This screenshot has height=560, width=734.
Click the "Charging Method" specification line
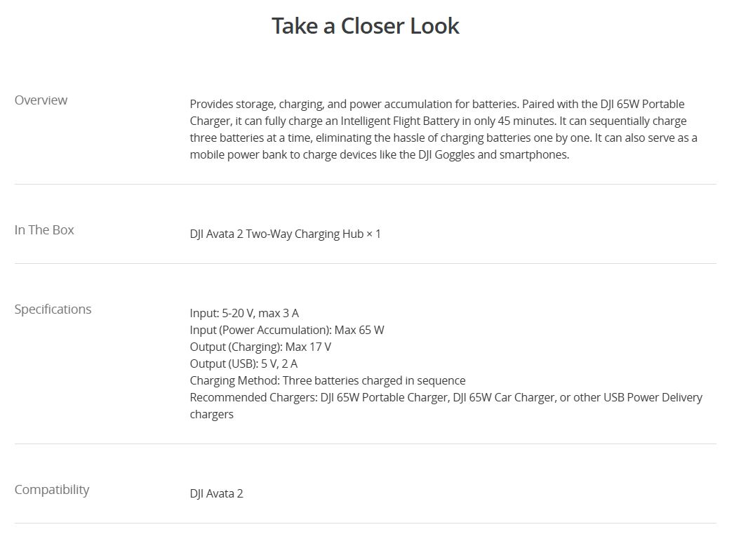327,380
